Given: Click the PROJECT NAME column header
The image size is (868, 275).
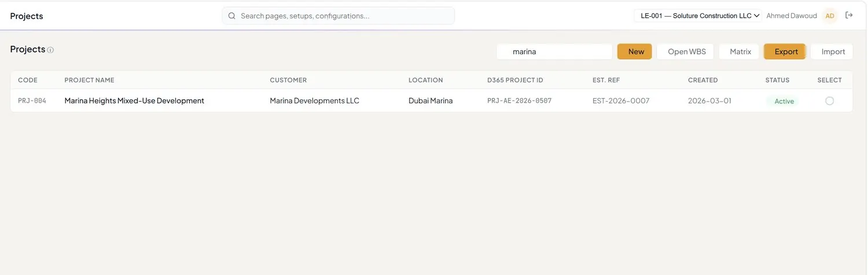Looking at the screenshot, I should [x=89, y=80].
